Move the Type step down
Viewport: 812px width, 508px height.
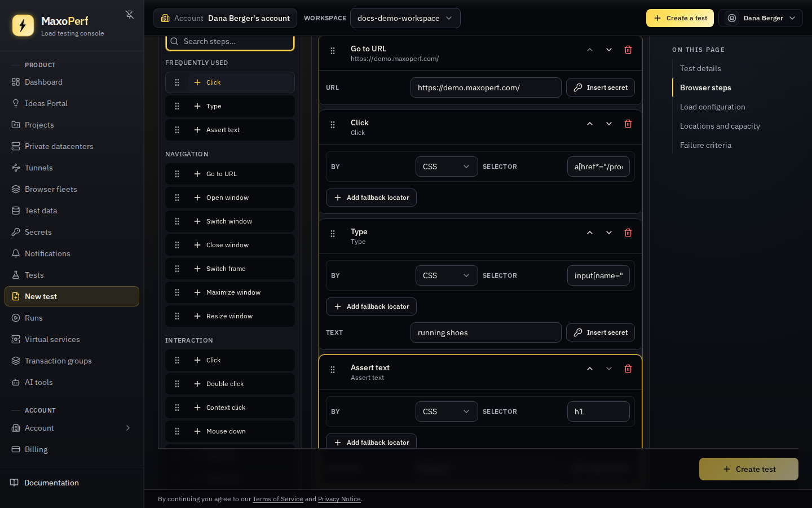609,233
